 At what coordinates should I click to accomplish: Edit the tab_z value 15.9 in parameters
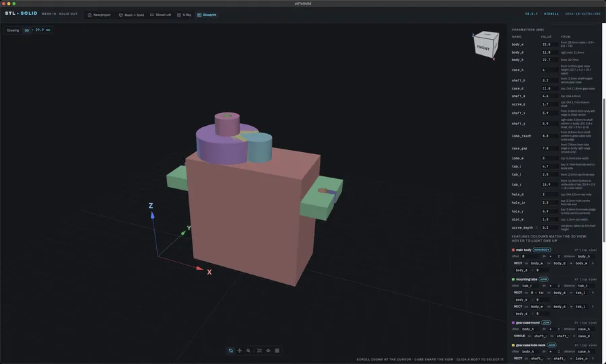(x=549, y=184)
